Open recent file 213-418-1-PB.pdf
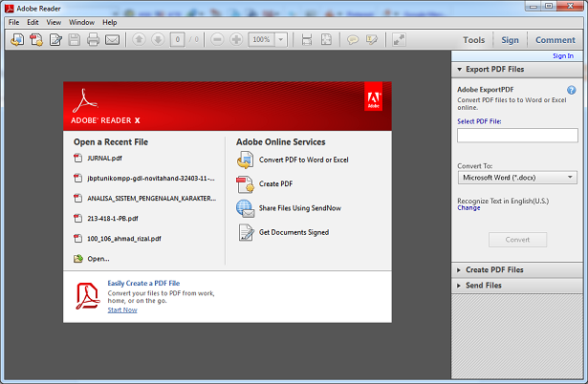The image size is (588, 384). [x=113, y=219]
